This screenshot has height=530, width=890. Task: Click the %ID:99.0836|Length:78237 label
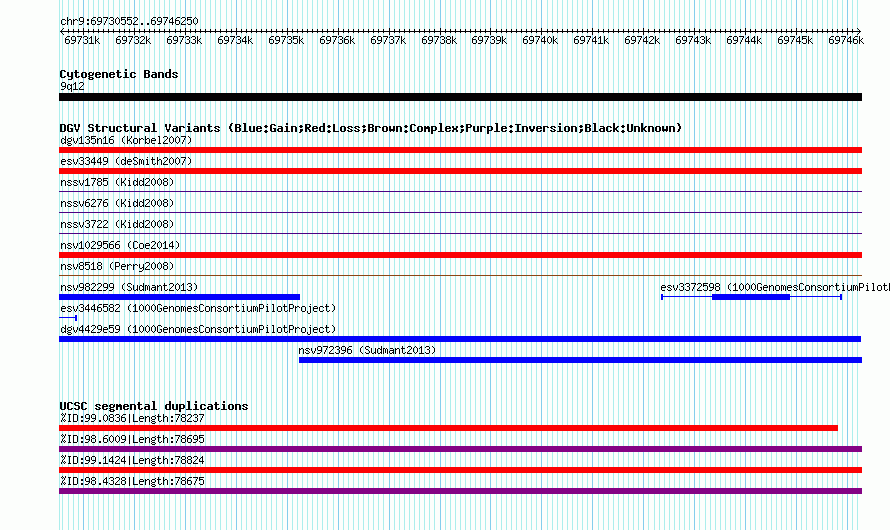(132, 418)
